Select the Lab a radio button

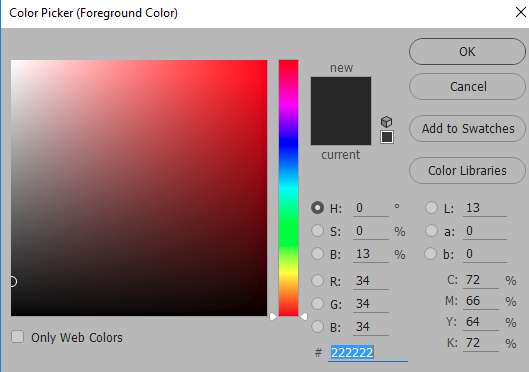point(431,231)
